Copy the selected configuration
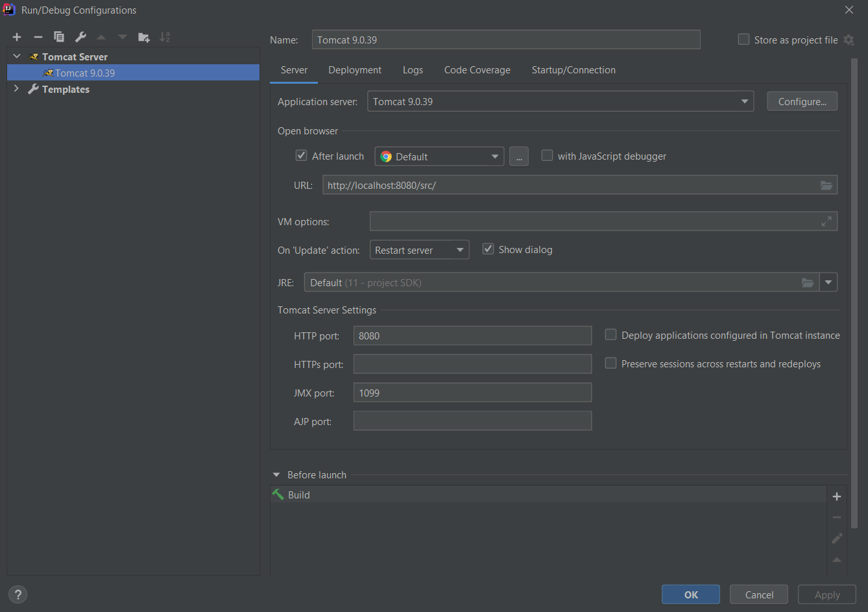This screenshot has width=868, height=612. coord(59,37)
